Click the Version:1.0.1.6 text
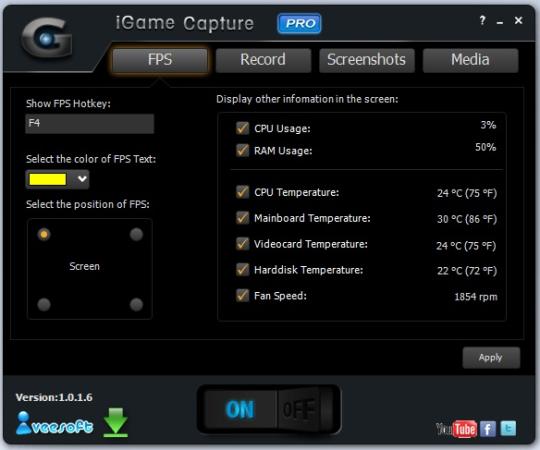This screenshot has height=450, width=540. click(x=54, y=397)
